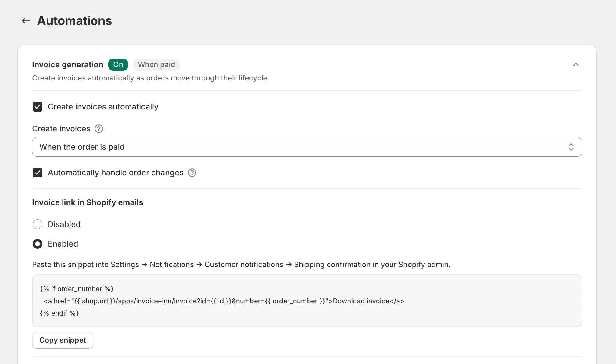Image resolution: width=616 pixels, height=364 pixels.
Task: Click the Automations page title
Action: 74,21
